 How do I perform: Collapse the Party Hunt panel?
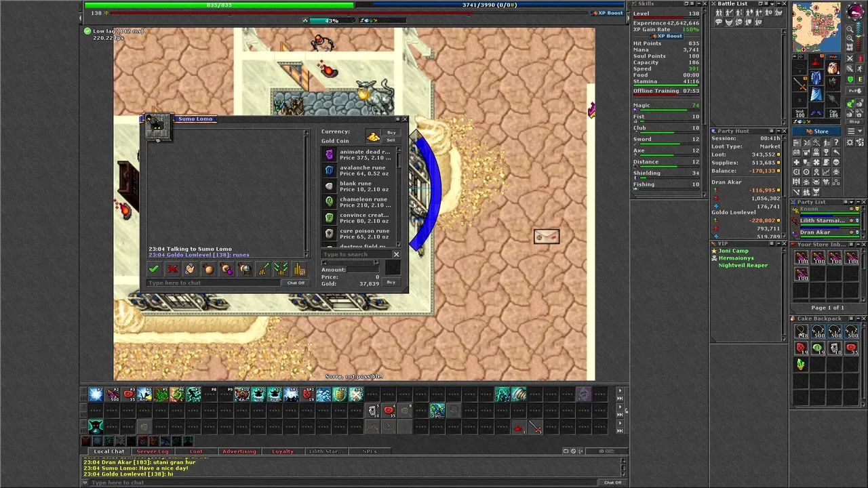point(778,131)
